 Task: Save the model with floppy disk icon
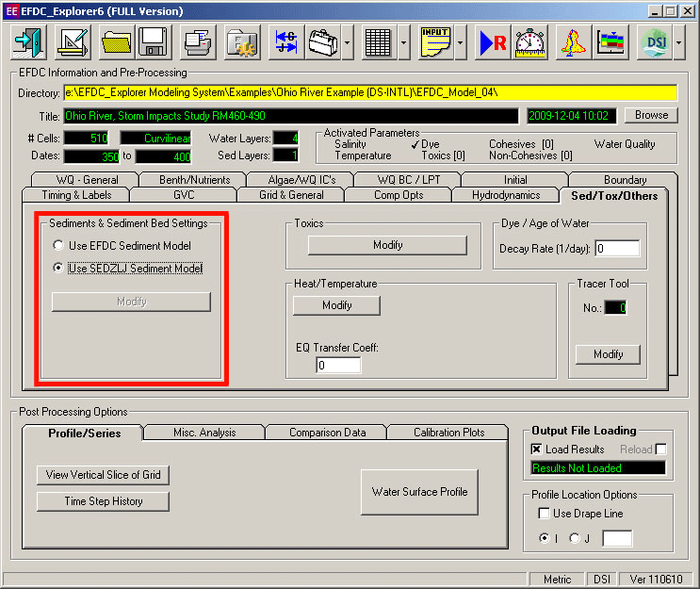pyautogui.click(x=154, y=42)
